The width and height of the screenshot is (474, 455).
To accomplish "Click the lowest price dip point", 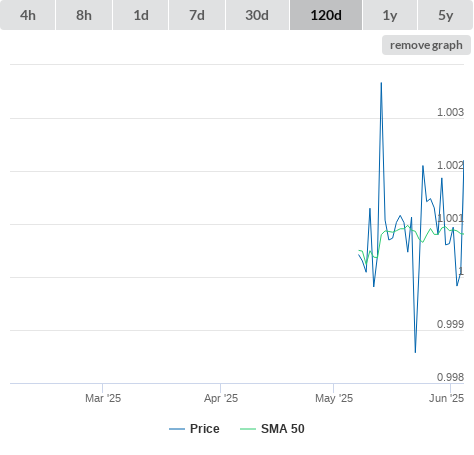I will click(x=415, y=352).
